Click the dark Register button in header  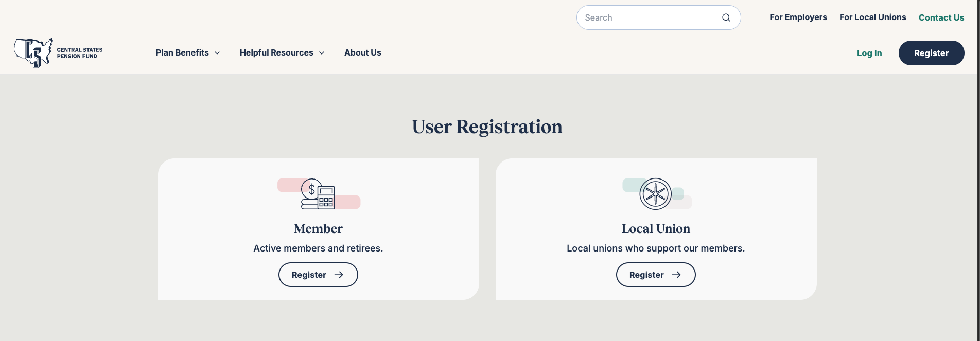932,53
